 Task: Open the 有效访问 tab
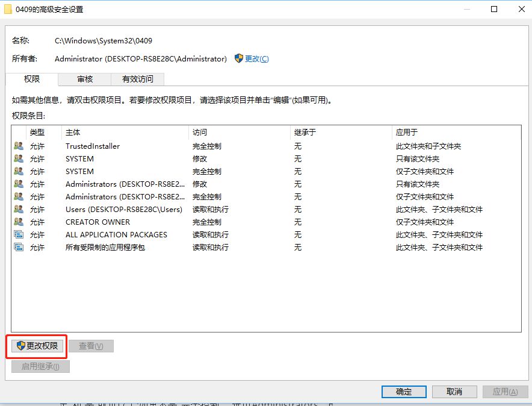(x=138, y=79)
